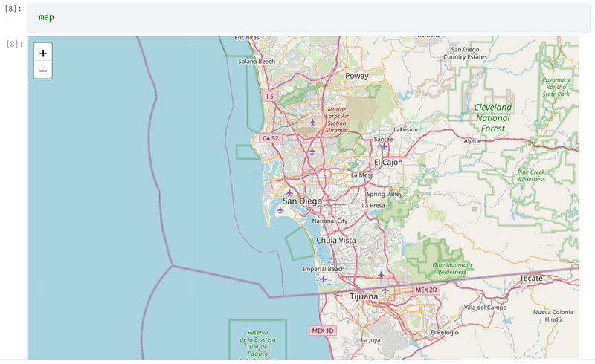Click the 'National City' label
The height and width of the screenshot is (364, 595).
329,221
